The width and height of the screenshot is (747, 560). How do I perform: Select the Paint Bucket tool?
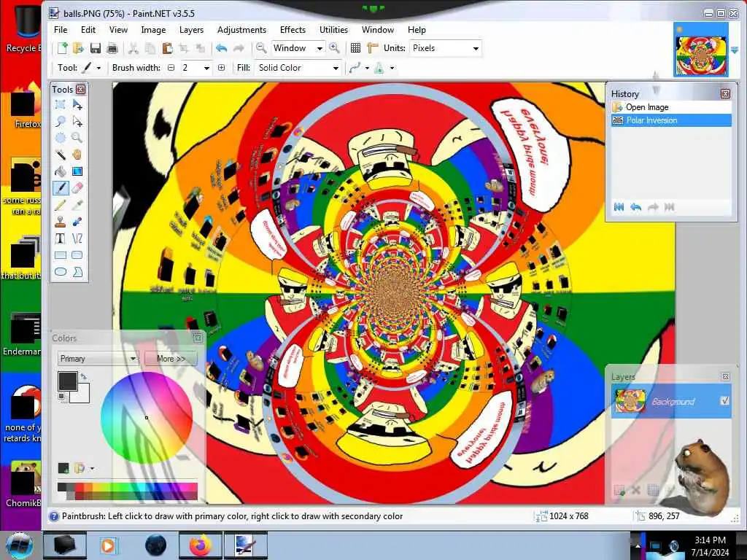tap(60, 171)
